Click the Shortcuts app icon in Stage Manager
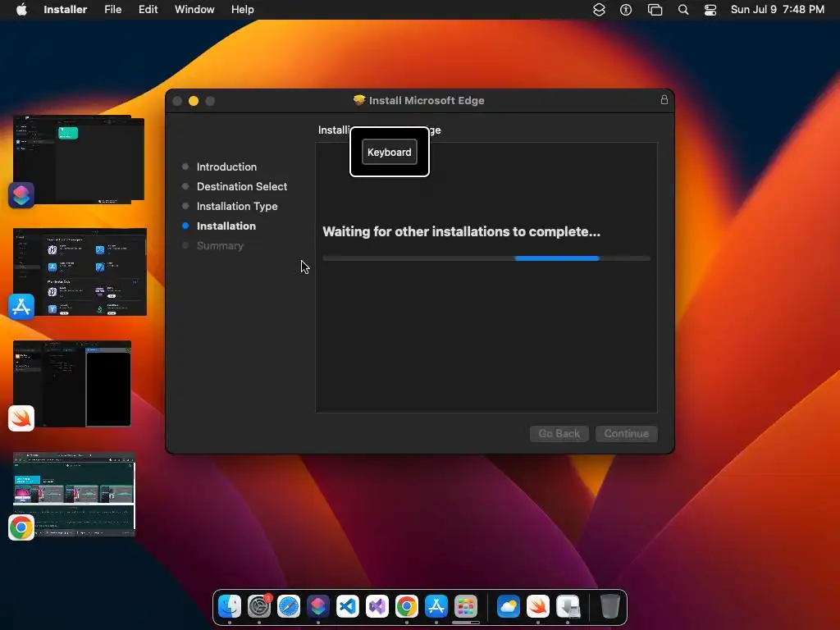Screen dimensions: 840x630 [21, 194]
